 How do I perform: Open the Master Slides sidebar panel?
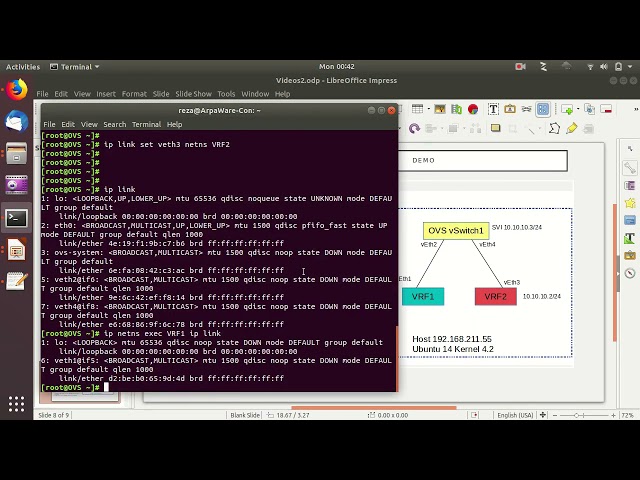[x=629, y=220]
